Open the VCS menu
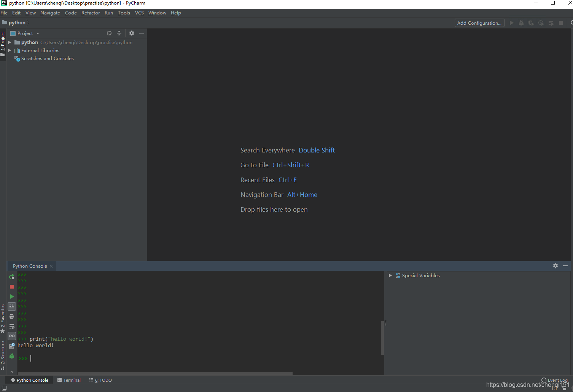The height and width of the screenshot is (392, 573). pos(139,13)
